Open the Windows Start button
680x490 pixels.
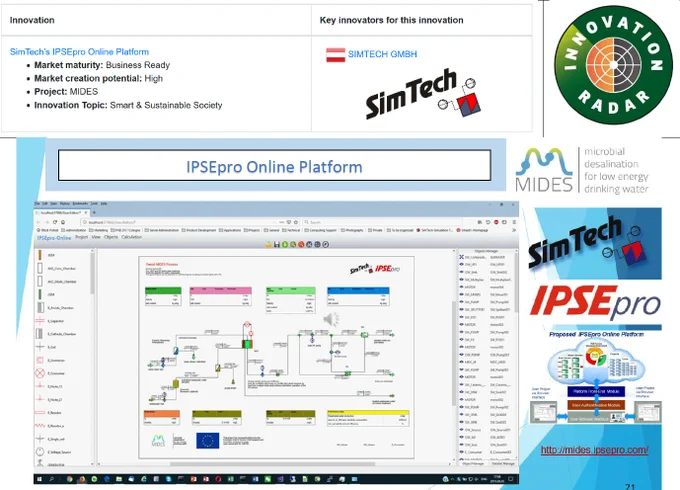tap(39, 479)
